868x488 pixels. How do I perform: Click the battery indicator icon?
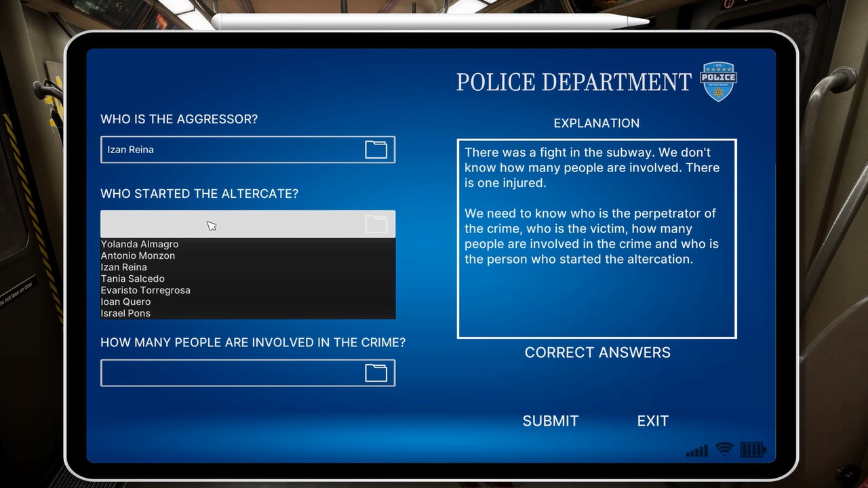tap(751, 449)
